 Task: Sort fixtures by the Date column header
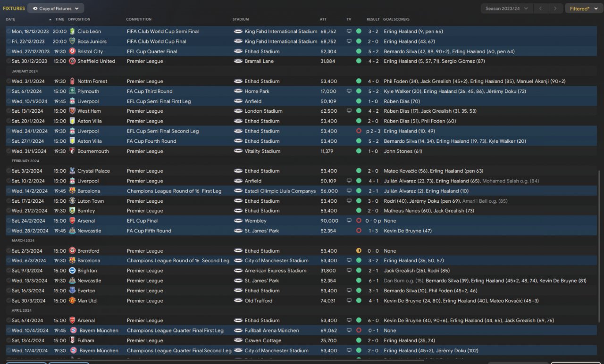pos(10,19)
